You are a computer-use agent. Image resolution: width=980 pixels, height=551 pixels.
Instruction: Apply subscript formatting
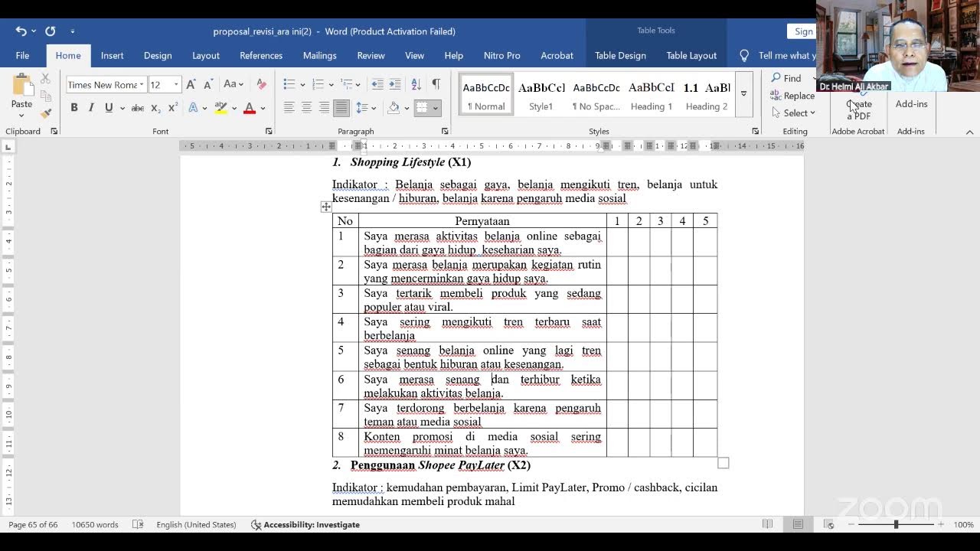(x=155, y=108)
